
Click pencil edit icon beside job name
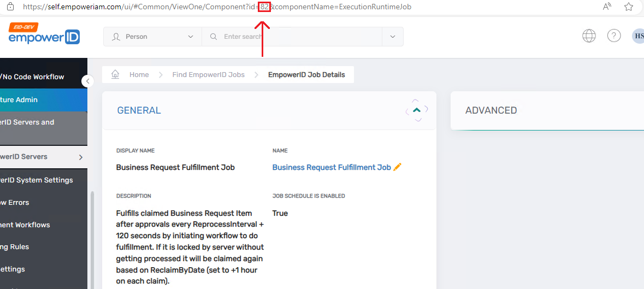[x=397, y=167]
